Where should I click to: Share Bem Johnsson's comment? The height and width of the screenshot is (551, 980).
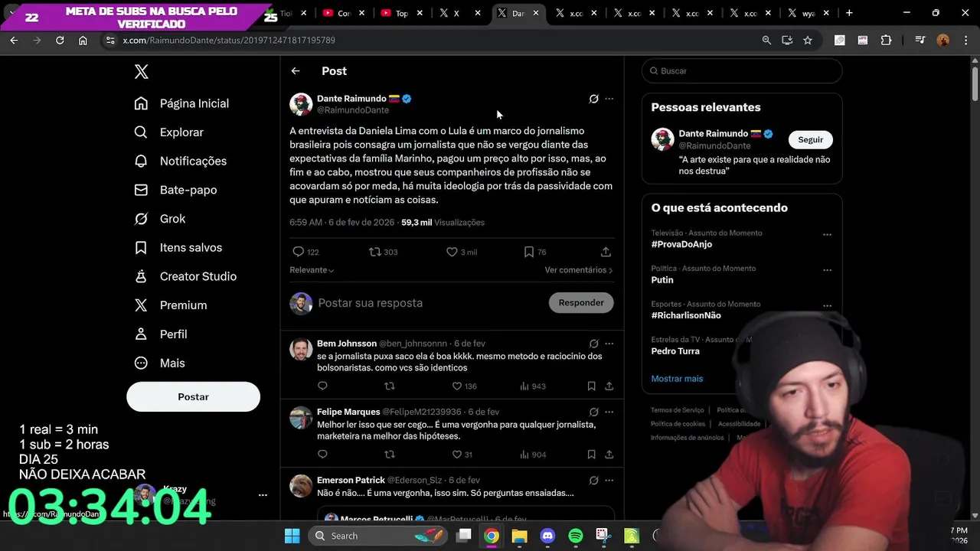609,386
